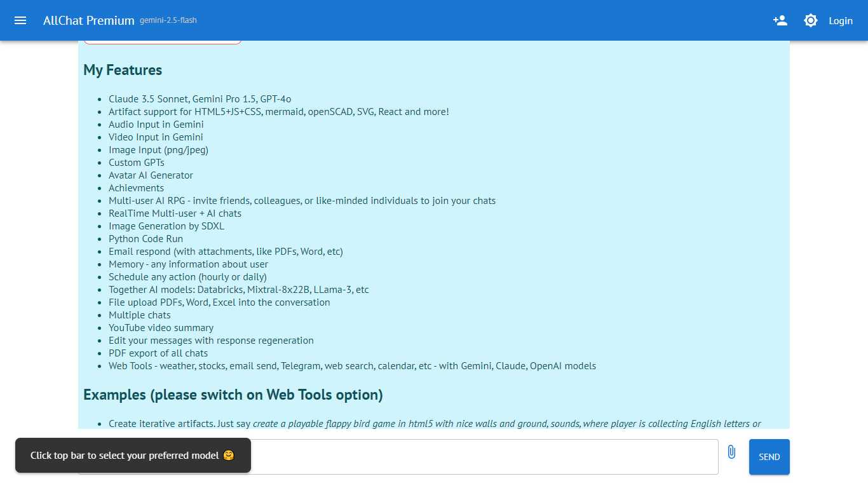Screen dimensions: 868x488
Task: Click the hugging emoji in the toast
Action: click(x=229, y=456)
